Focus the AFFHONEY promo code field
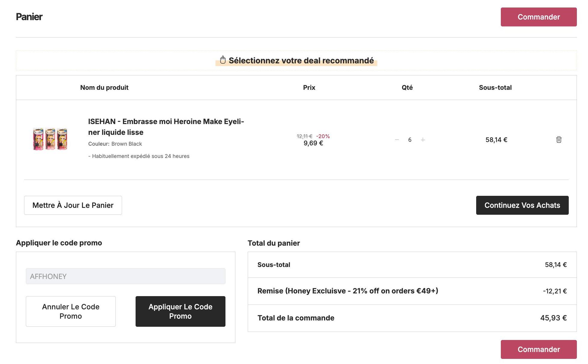 click(x=125, y=276)
